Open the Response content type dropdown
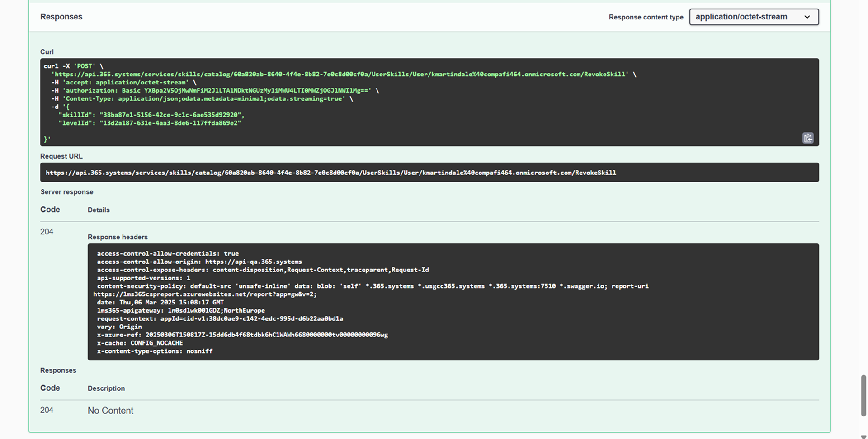The height and width of the screenshot is (439, 868). [x=753, y=17]
